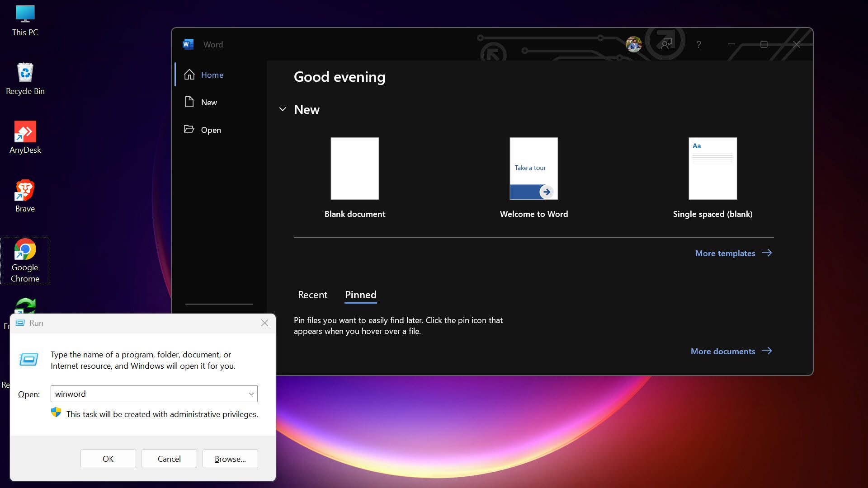This screenshot has width=868, height=488.
Task: Click Cancel in the Run dialog
Action: (169, 459)
